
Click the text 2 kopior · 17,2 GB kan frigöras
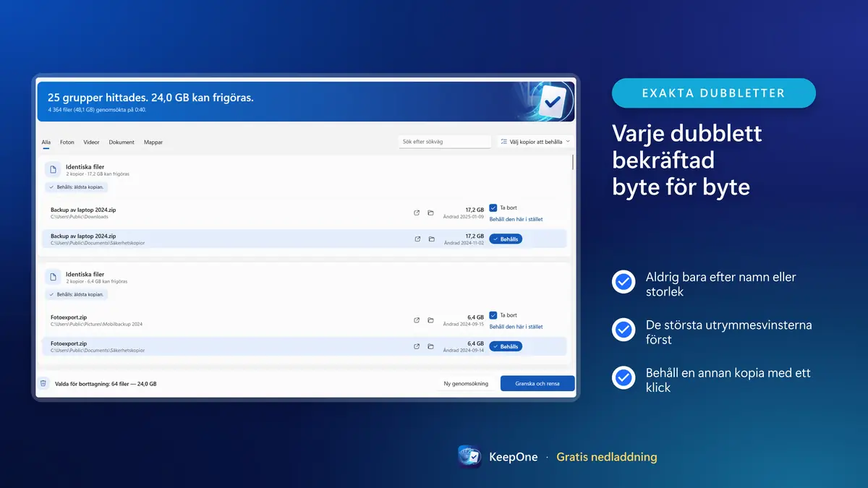click(x=98, y=174)
